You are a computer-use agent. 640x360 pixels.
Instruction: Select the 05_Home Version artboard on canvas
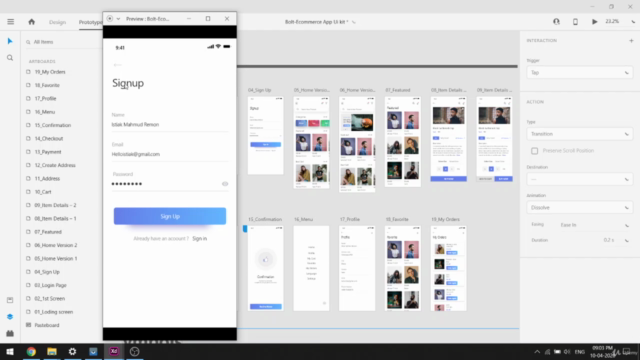(x=311, y=142)
